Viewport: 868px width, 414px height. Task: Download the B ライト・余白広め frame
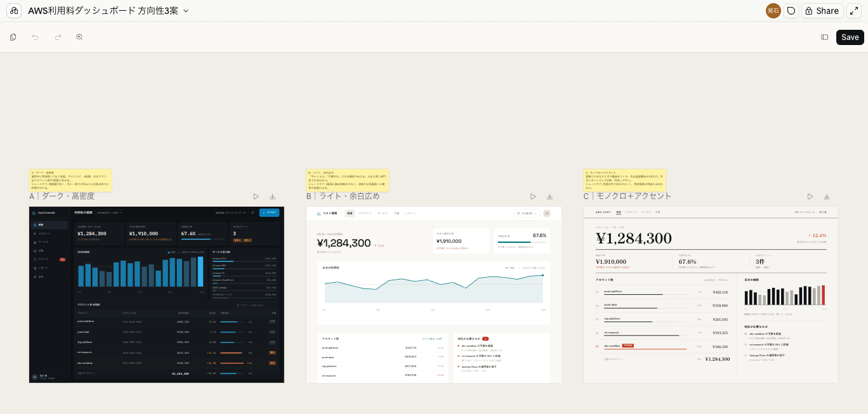tap(550, 197)
